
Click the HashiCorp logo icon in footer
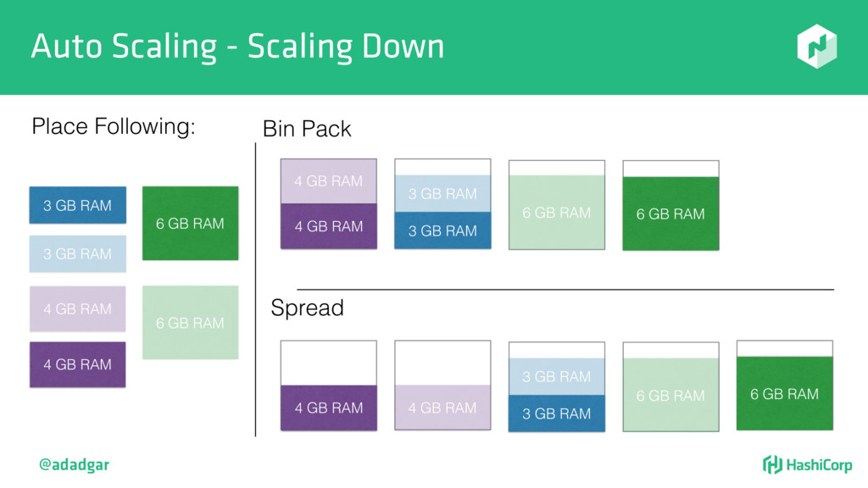[771, 464]
